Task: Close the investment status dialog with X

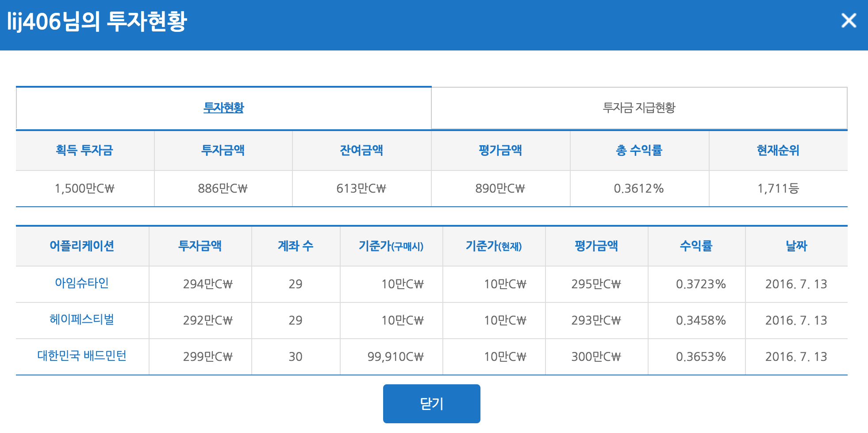Action: click(848, 20)
